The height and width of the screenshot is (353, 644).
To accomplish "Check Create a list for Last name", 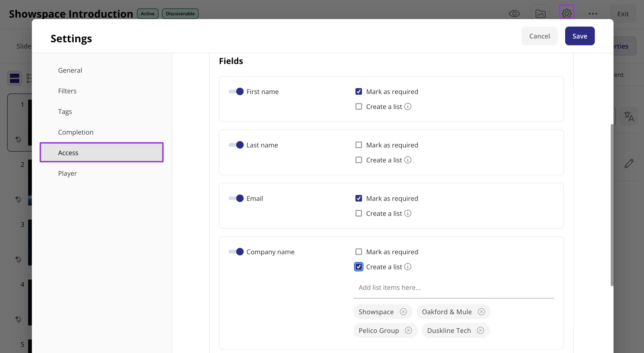I will coord(359,160).
